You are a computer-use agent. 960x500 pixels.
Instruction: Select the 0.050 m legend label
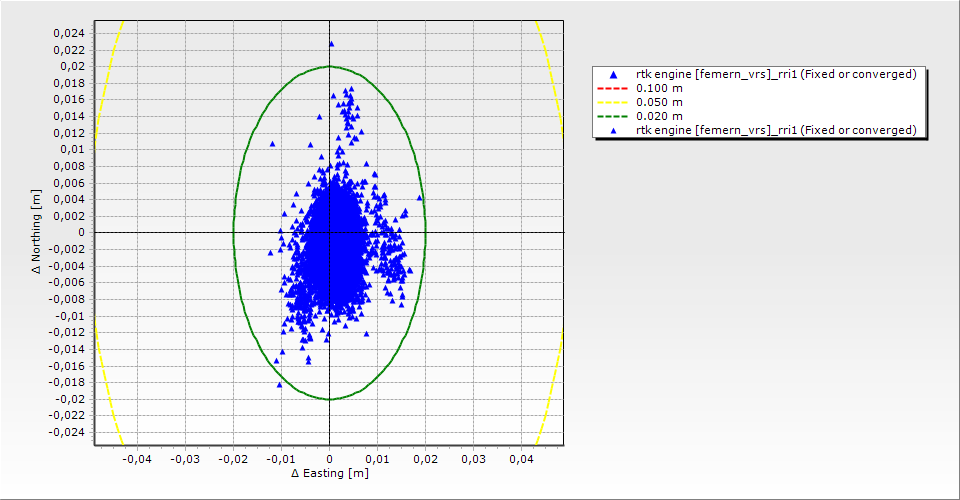pos(659,102)
